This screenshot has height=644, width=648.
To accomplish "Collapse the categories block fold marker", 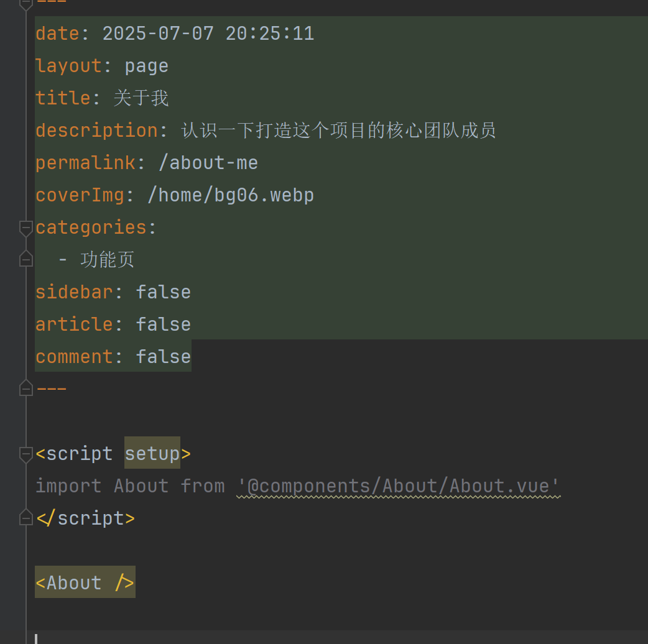I will click(x=25, y=228).
